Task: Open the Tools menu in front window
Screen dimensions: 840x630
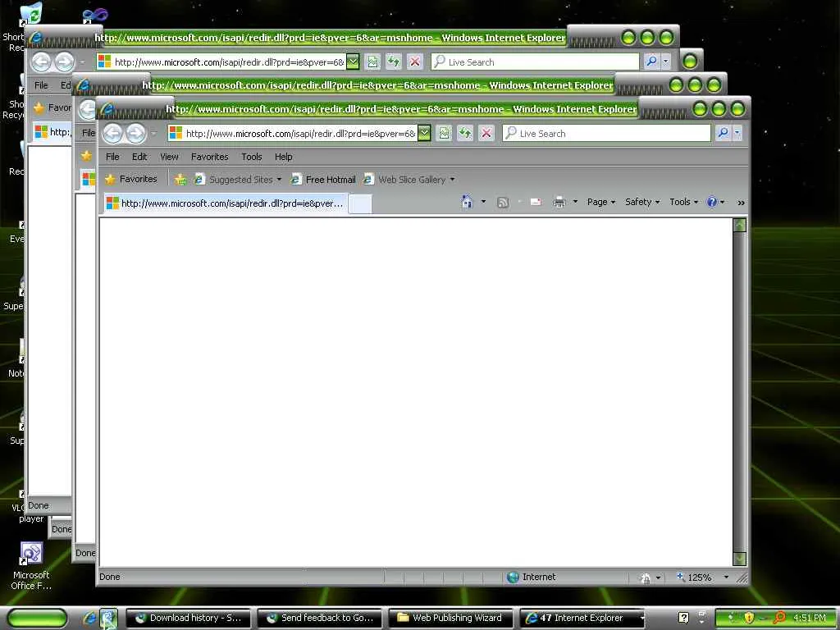Action: (251, 157)
